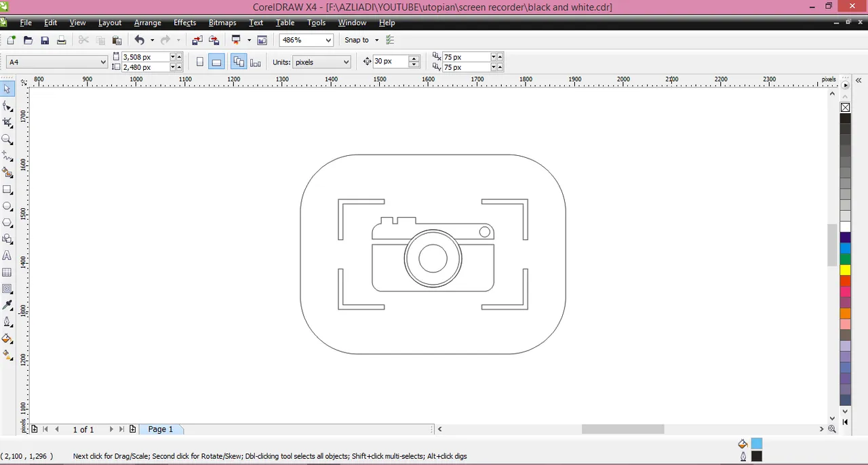Screen dimensions: 868x465
Task: Click the Export icon
Action: [x=214, y=40]
